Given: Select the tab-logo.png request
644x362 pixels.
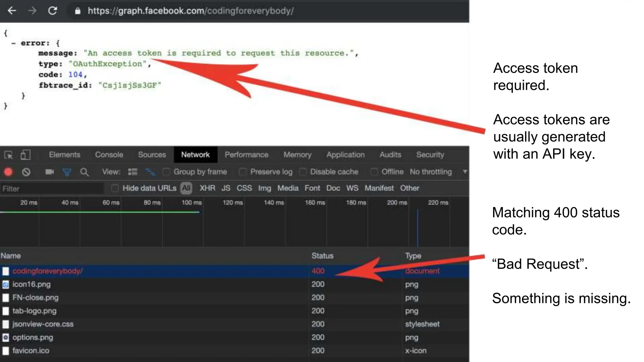Looking at the screenshot, I should click(x=234, y=311).
